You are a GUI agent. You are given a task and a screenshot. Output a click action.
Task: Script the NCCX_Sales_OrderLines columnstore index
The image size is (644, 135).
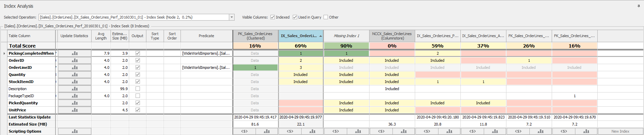[381, 131]
